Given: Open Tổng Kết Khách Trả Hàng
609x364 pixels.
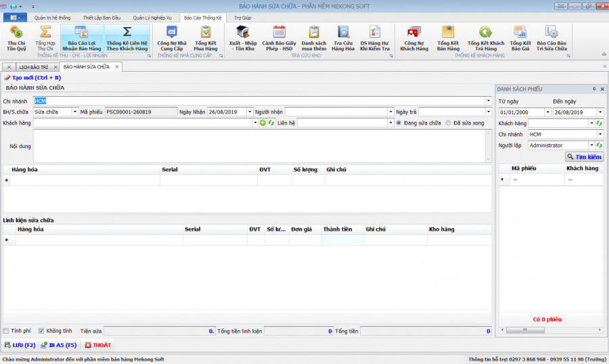Looking at the screenshot, I should (485, 38).
